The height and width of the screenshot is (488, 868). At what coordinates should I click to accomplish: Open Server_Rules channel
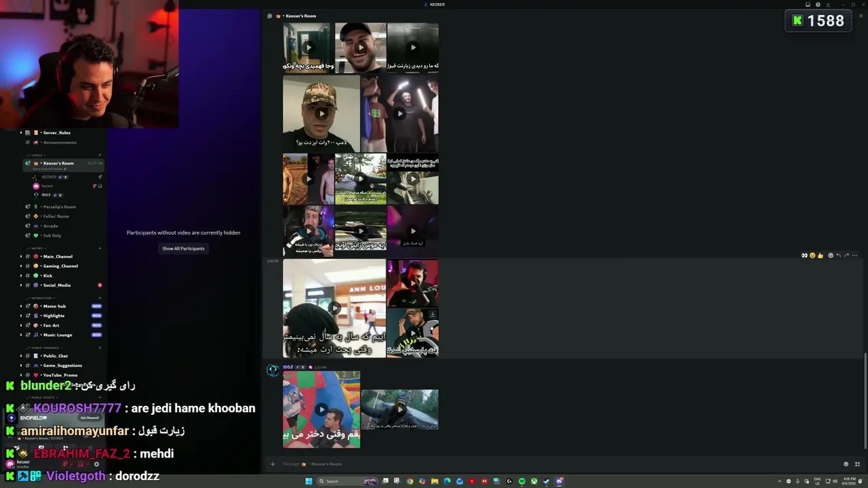coord(57,133)
